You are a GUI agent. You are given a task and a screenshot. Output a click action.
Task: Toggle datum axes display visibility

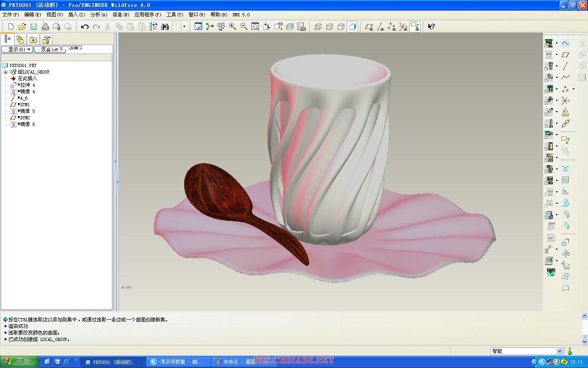click(x=380, y=27)
